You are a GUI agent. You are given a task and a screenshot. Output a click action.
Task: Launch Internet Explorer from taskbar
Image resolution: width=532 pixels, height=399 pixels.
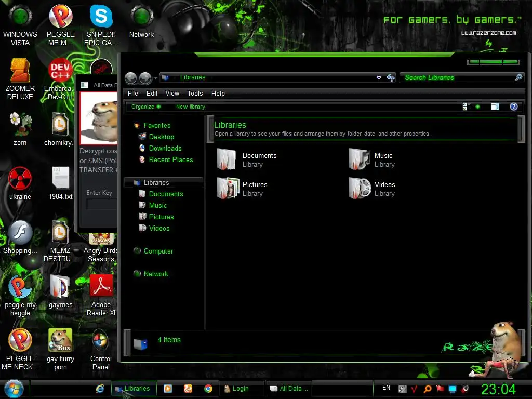point(99,389)
